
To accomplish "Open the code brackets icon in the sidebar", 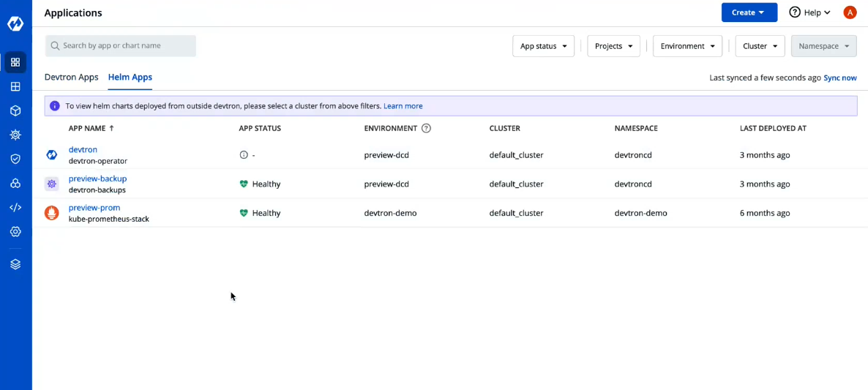I will (x=15, y=208).
